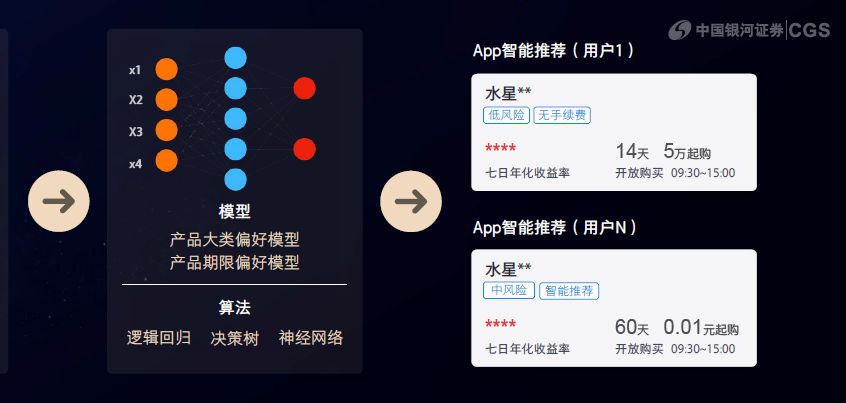Click the 神经网络 algorithm label
Image resolution: width=846 pixels, height=403 pixels.
coord(311,338)
